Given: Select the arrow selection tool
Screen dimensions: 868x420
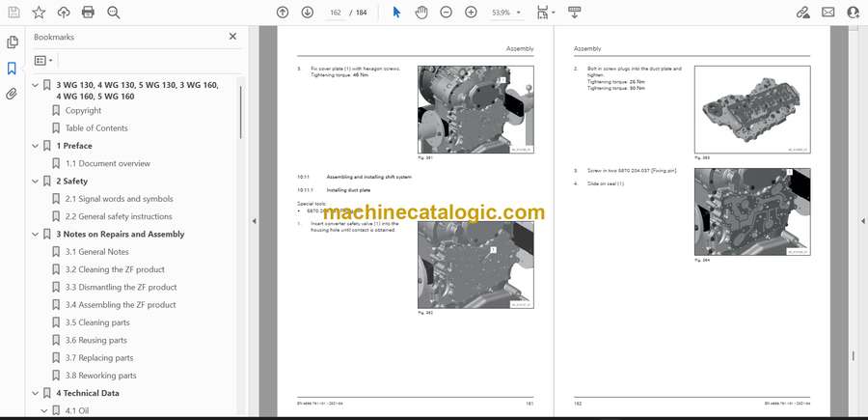Looking at the screenshot, I should pyautogui.click(x=396, y=13).
